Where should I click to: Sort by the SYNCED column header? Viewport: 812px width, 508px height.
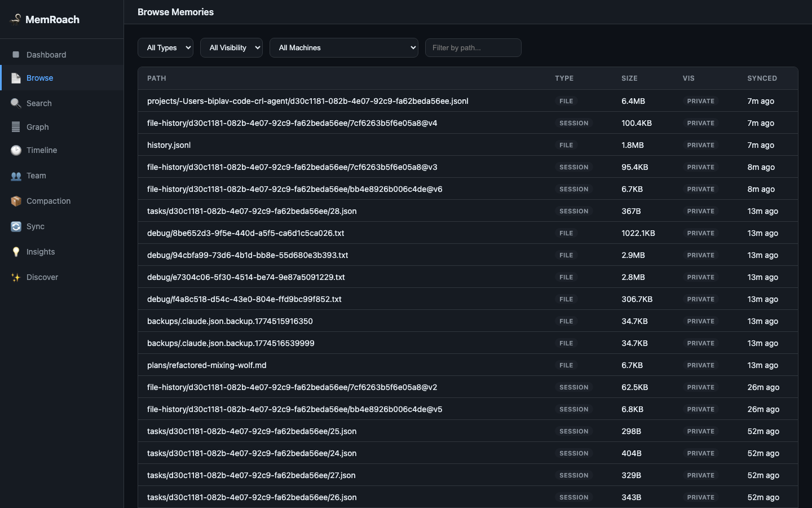click(762, 78)
